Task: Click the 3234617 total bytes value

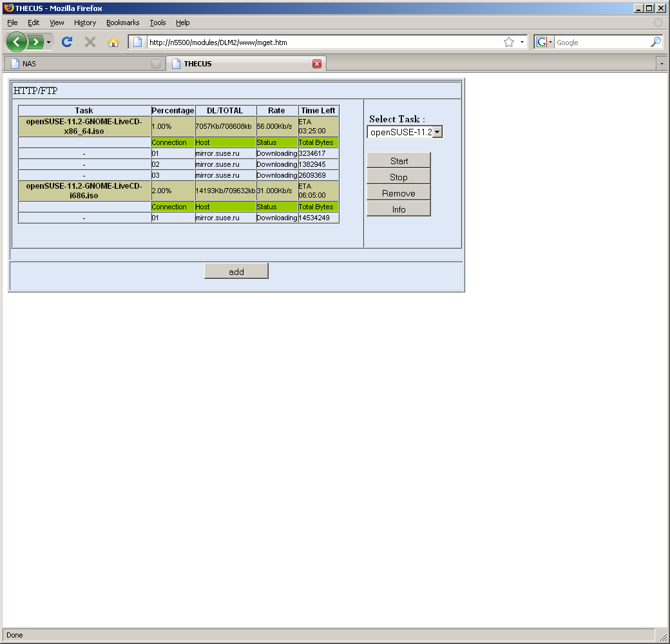Action: pyautogui.click(x=312, y=153)
